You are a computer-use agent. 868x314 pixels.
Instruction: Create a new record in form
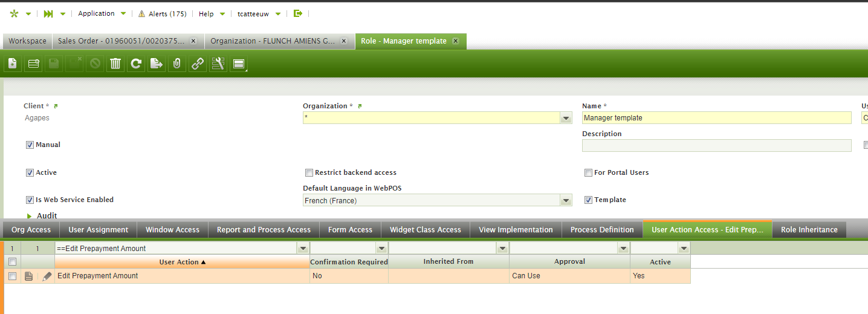point(13,64)
